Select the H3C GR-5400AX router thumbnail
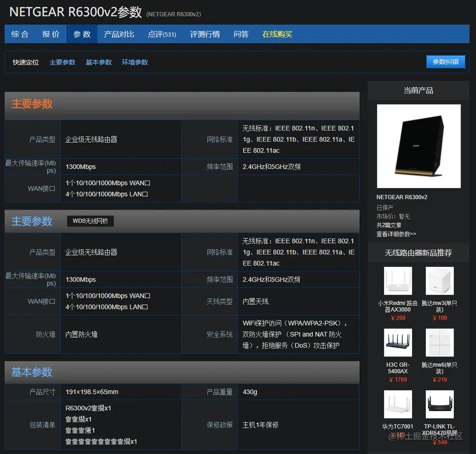The image size is (476, 454). 398,342
